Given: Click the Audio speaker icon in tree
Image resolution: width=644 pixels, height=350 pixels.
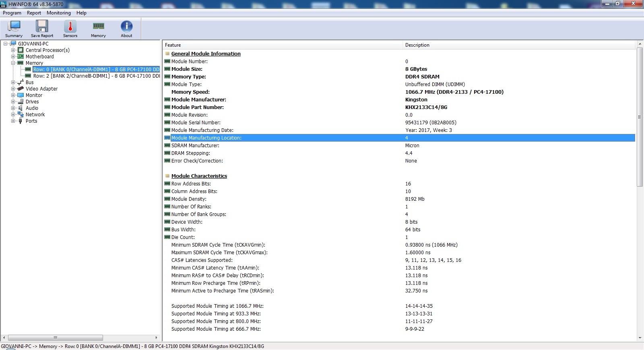Looking at the screenshot, I should tap(21, 108).
